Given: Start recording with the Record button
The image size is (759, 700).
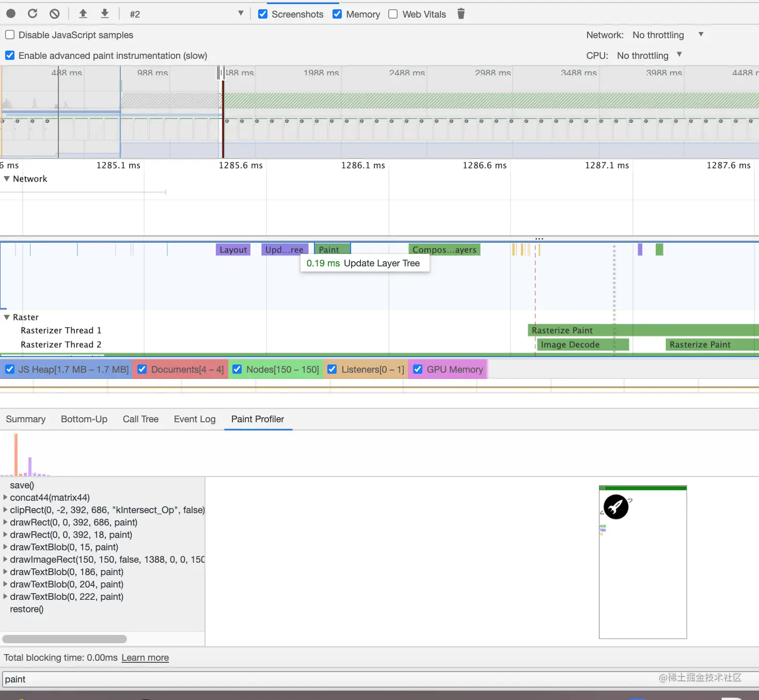Looking at the screenshot, I should coord(11,14).
